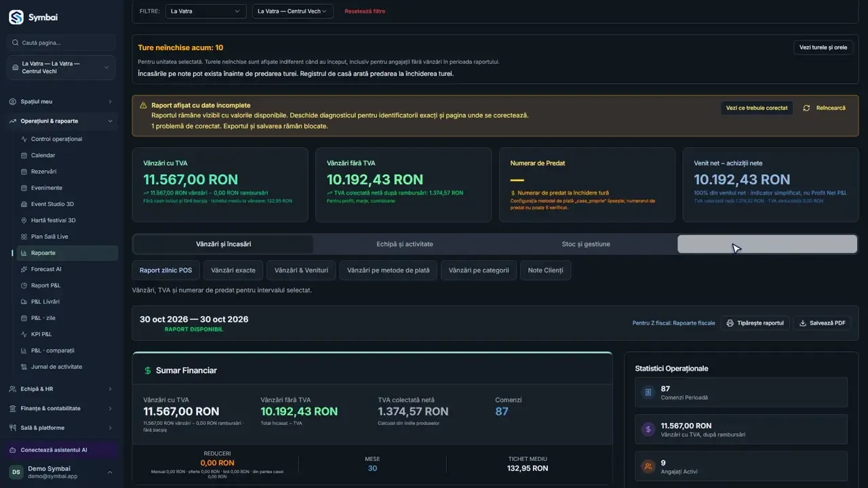Expand the Echipă & HR section
The width and height of the screenshot is (868, 488).
(x=62, y=389)
